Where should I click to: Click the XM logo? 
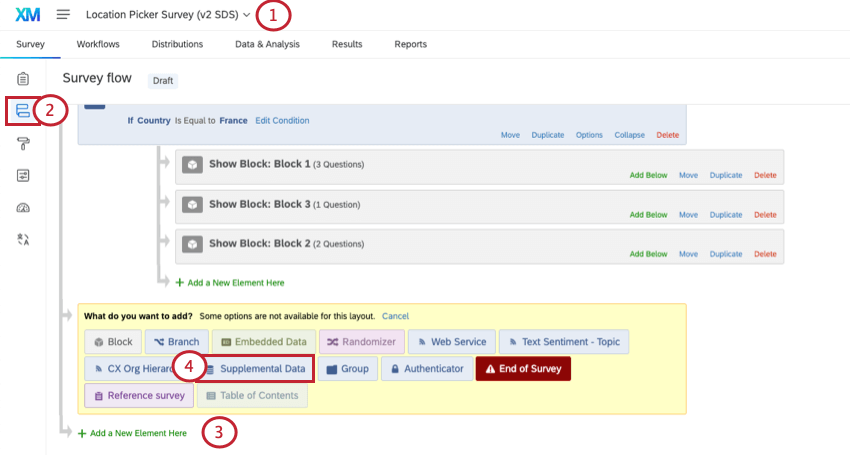pos(28,15)
